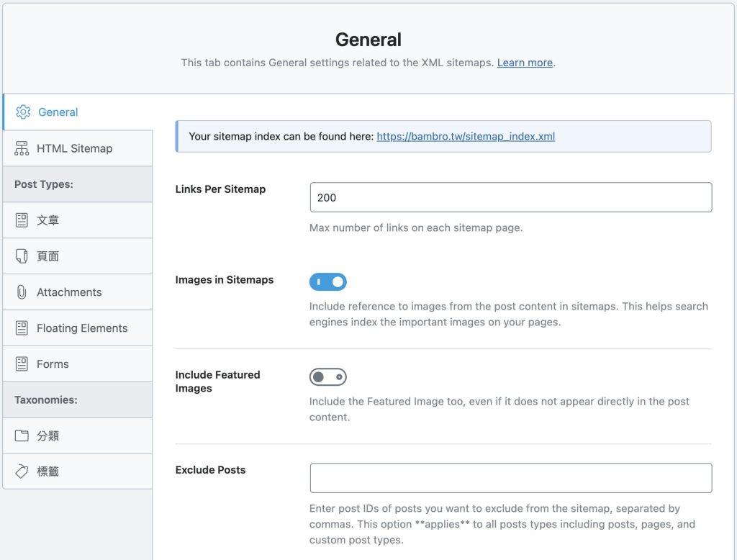Switch to the HTML Sitemap tab label
The image size is (737, 560).
[75, 148]
